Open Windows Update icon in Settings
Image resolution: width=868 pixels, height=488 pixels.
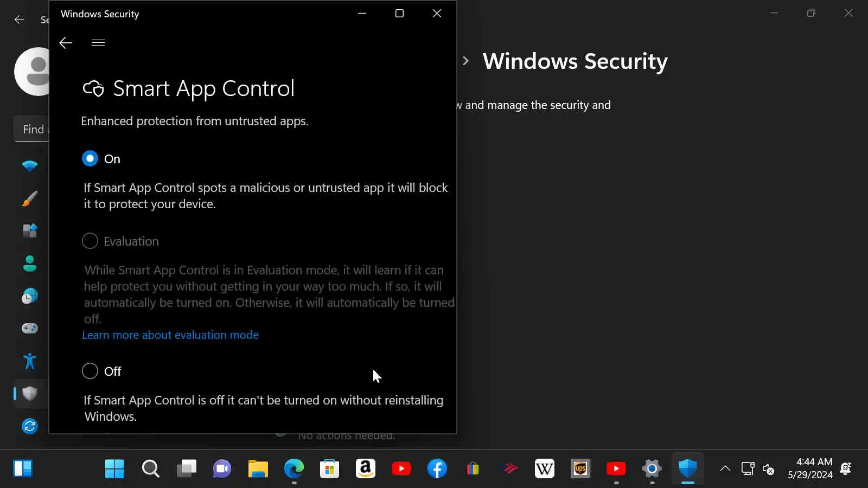[x=30, y=426]
